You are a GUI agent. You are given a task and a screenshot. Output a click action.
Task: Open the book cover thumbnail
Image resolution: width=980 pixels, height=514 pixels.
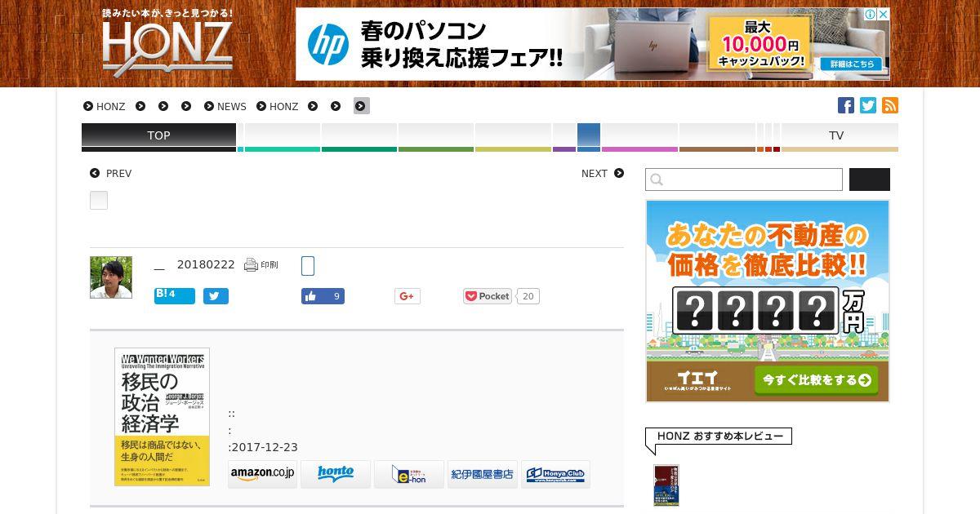click(x=162, y=417)
